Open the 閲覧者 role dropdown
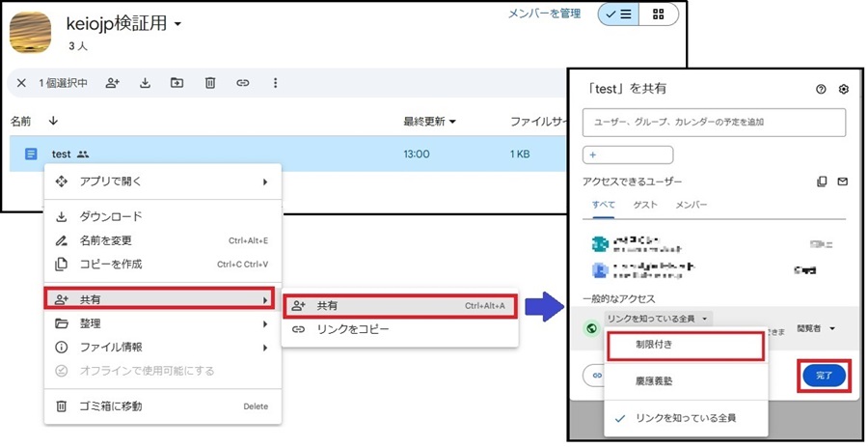Image resolution: width=868 pixels, height=447 pixels. pyautogui.click(x=816, y=328)
